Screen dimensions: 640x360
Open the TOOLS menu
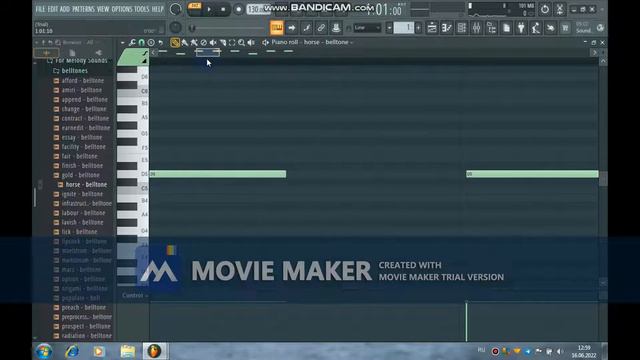pyautogui.click(x=142, y=9)
